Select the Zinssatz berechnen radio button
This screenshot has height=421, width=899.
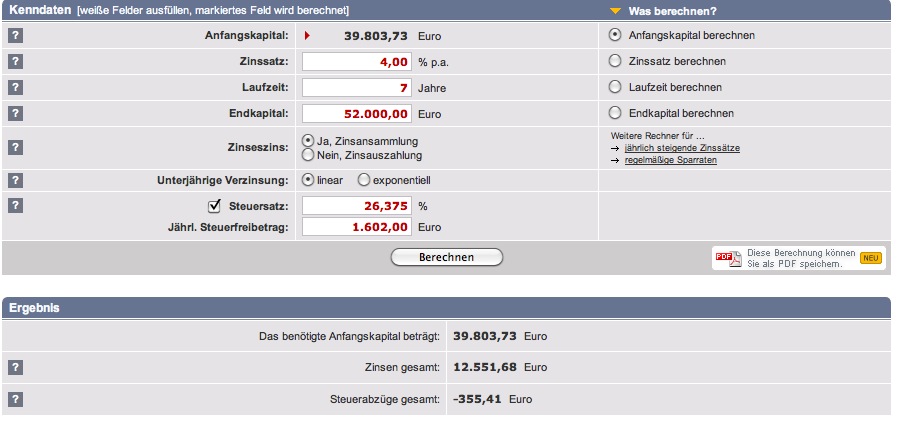[x=616, y=61]
